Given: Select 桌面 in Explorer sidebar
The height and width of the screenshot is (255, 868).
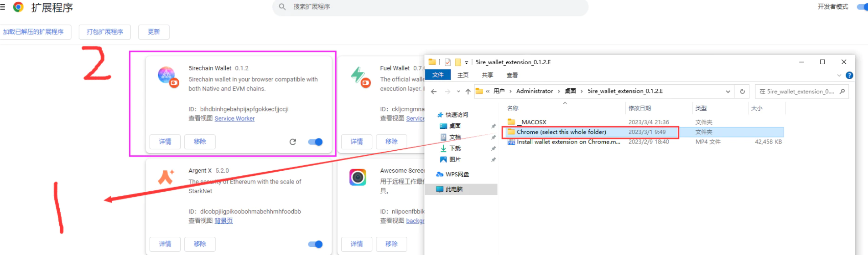Looking at the screenshot, I should pyautogui.click(x=455, y=126).
